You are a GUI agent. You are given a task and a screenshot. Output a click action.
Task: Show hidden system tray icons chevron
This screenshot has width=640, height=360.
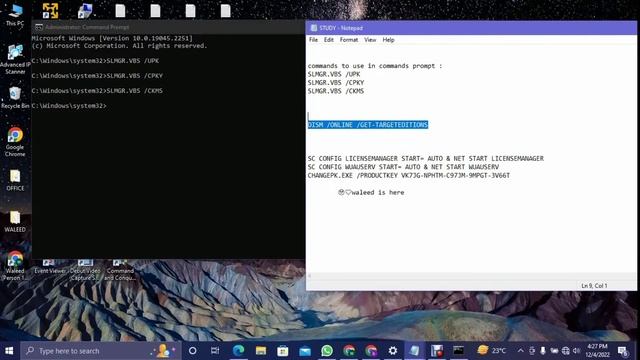[x=521, y=351]
